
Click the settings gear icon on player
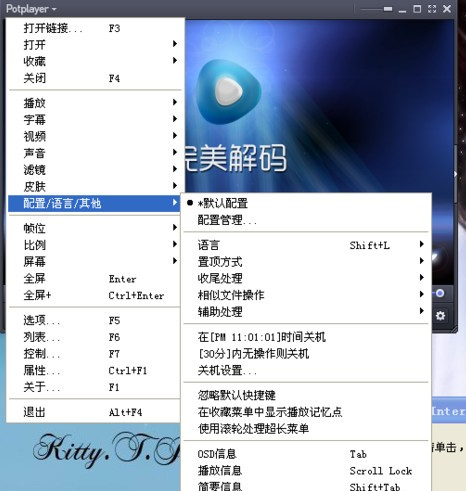pyautogui.click(x=440, y=315)
